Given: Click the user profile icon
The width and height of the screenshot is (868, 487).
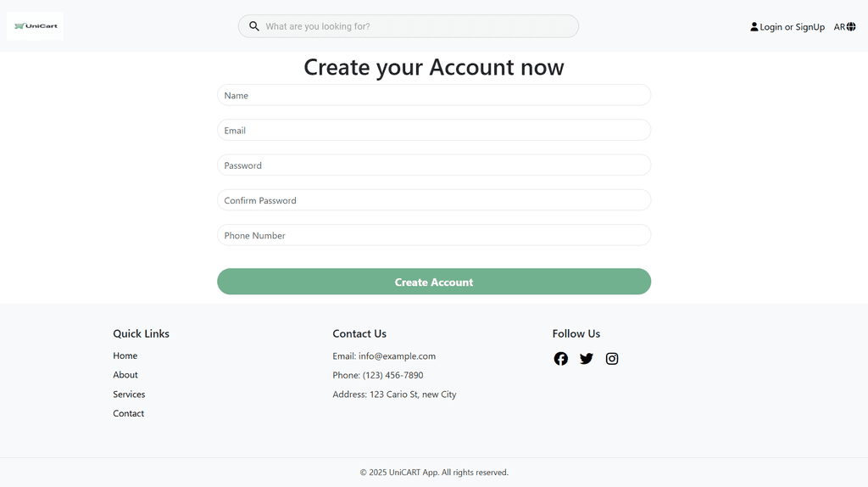Looking at the screenshot, I should click(754, 27).
